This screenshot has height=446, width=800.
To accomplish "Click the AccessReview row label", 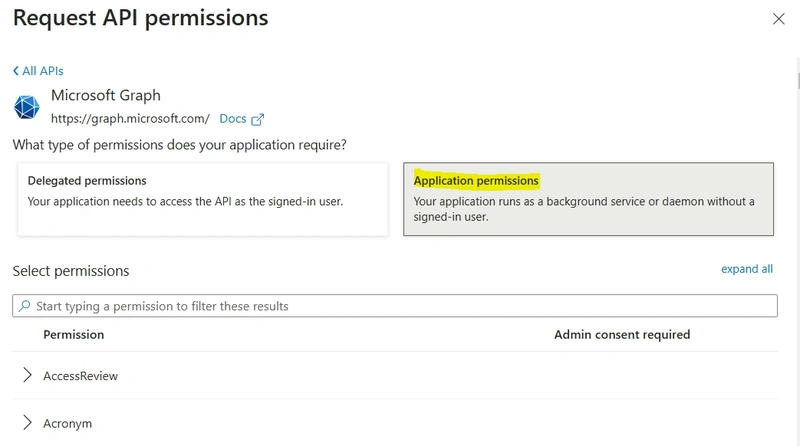I will pos(81,376).
